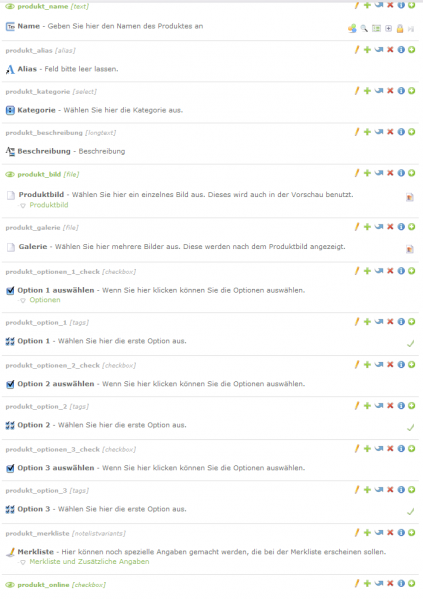Click the green checkmark in the Option 3 row
Screen dimensions: 423x599
410,512
